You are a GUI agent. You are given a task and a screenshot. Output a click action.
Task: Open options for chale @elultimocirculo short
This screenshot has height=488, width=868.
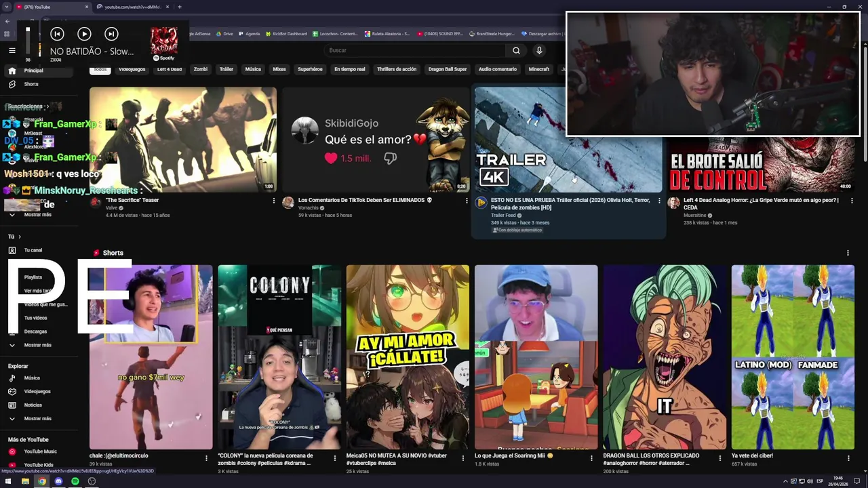pyautogui.click(x=206, y=458)
